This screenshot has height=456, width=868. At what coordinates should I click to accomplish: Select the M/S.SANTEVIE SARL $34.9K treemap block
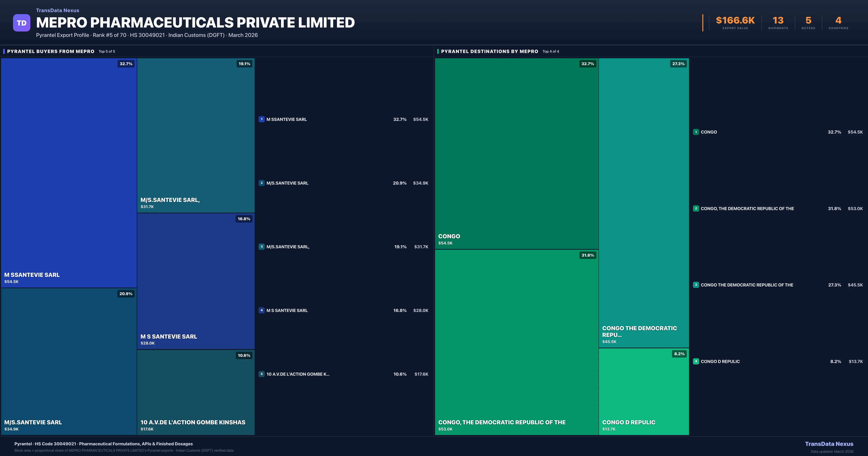point(69,361)
